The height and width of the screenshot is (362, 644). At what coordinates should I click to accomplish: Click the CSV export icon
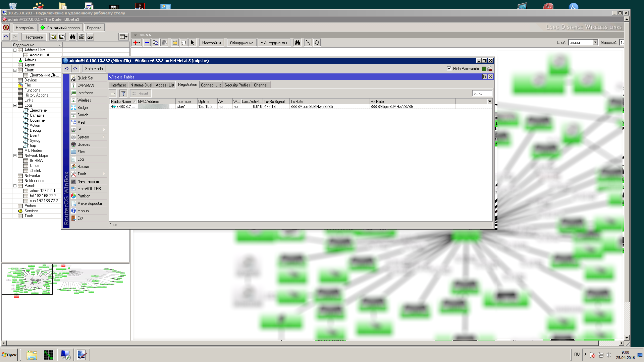click(90, 37)
